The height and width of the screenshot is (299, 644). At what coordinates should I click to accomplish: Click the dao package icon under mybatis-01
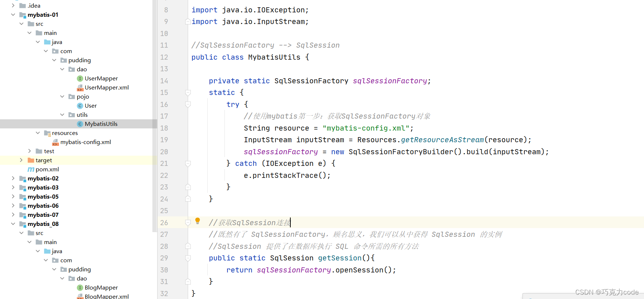coord(72,69)
